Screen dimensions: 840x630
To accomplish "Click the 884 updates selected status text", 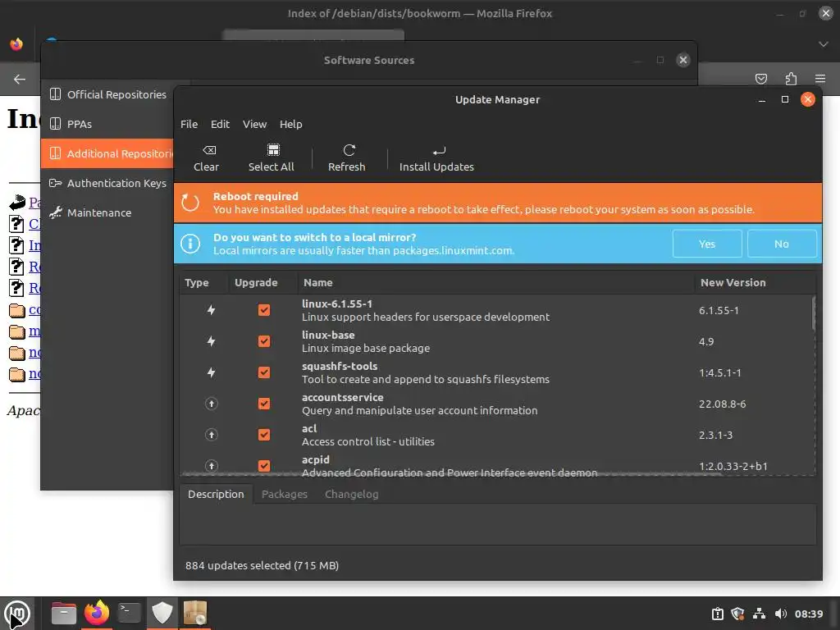I will click(x=262, y=565).
